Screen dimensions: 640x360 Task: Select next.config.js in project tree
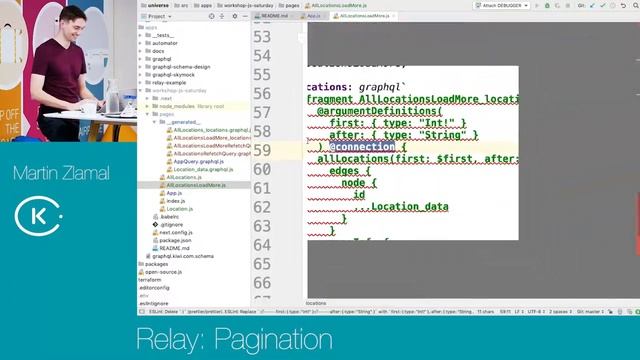176,232
